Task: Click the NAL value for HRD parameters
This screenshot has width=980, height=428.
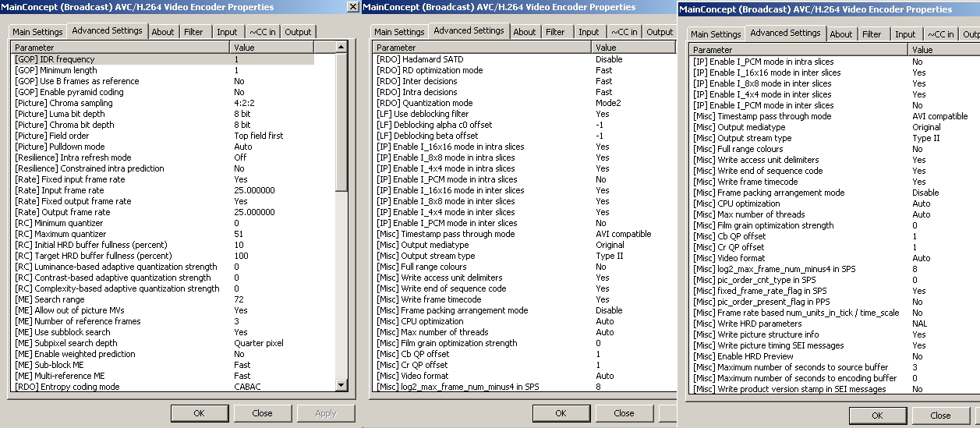Action: click(919, 324)
